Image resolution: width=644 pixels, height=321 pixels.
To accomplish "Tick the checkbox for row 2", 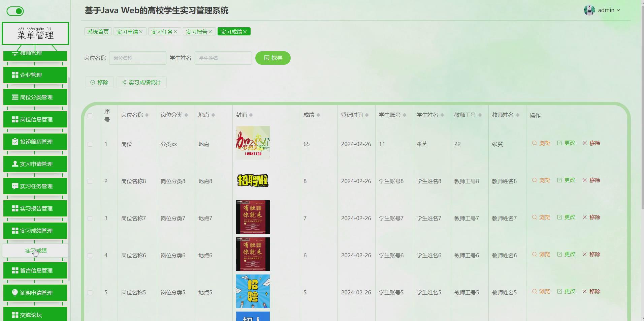I will tap(90, 181).
